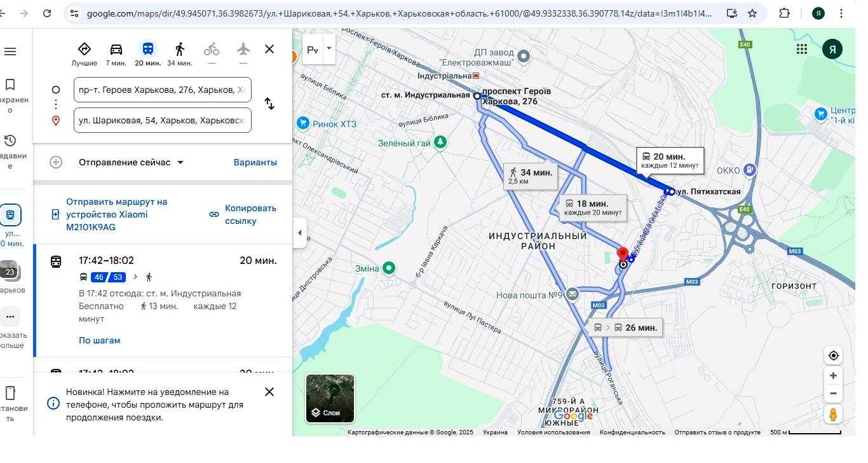
Task: Zoom in on the map
Action: click(833, 376)
